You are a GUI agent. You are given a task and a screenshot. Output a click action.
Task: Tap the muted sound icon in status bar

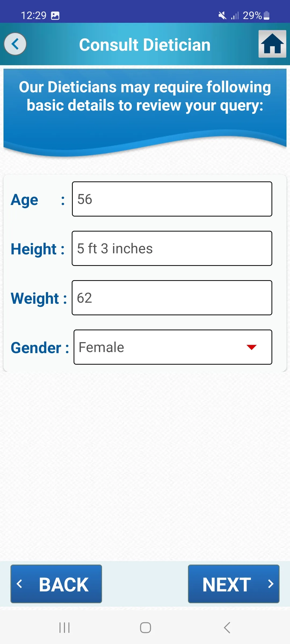[222, 16]
